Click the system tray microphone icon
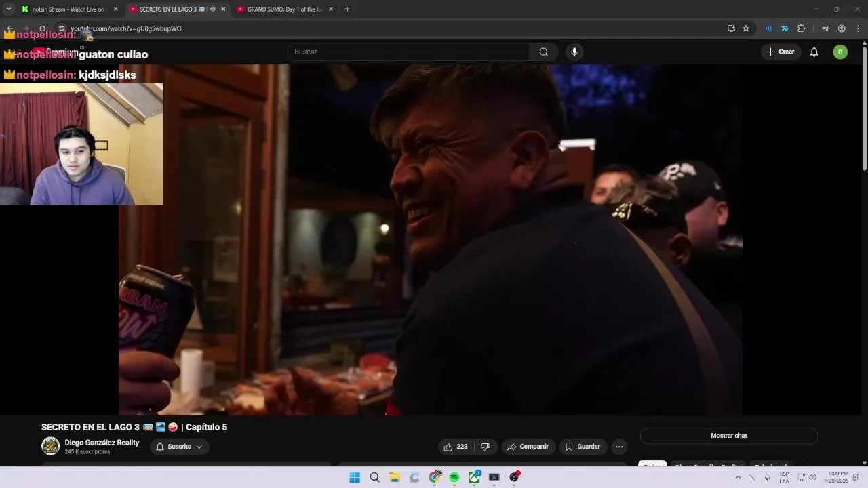This screenshot has height=488, width=868. [767, 477]
